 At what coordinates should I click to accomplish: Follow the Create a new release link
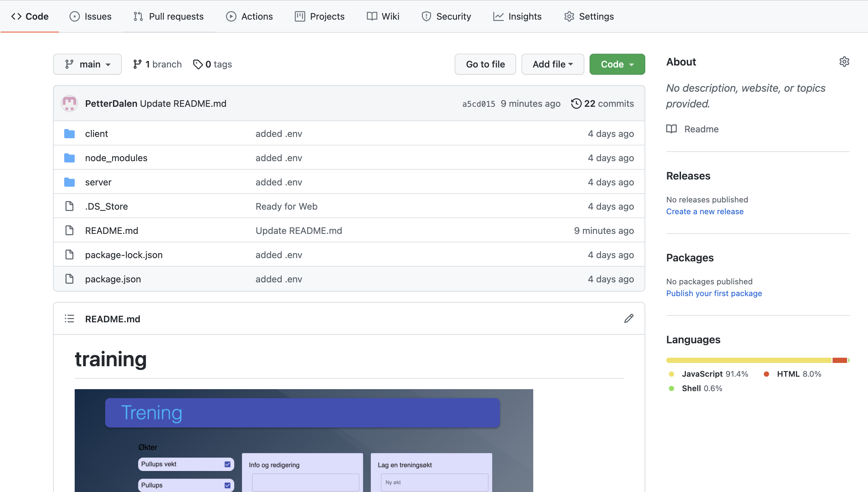pyautogui.click(x=705, y=211)
